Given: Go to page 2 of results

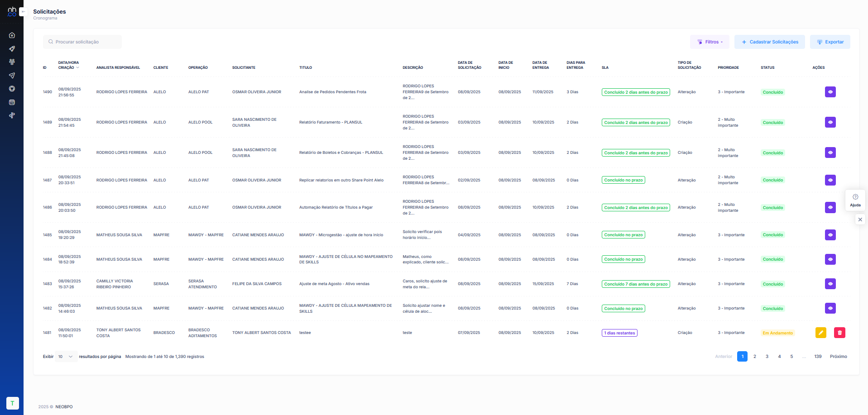Looking at the screenshot, I should click(x=754, y=357).
